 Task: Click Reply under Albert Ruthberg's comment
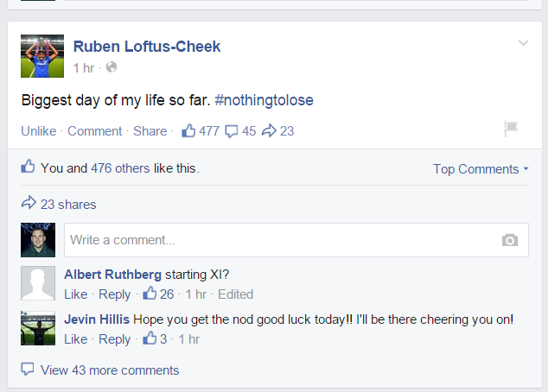115,294
